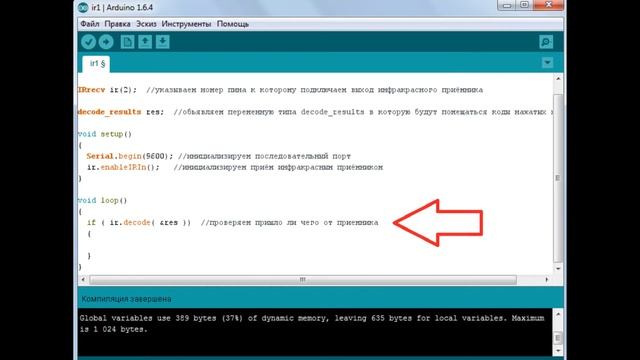The height and width of the screenshot is (360, 640).
Task: Click console scrollbar down arrow
Action: coord(558,351)
